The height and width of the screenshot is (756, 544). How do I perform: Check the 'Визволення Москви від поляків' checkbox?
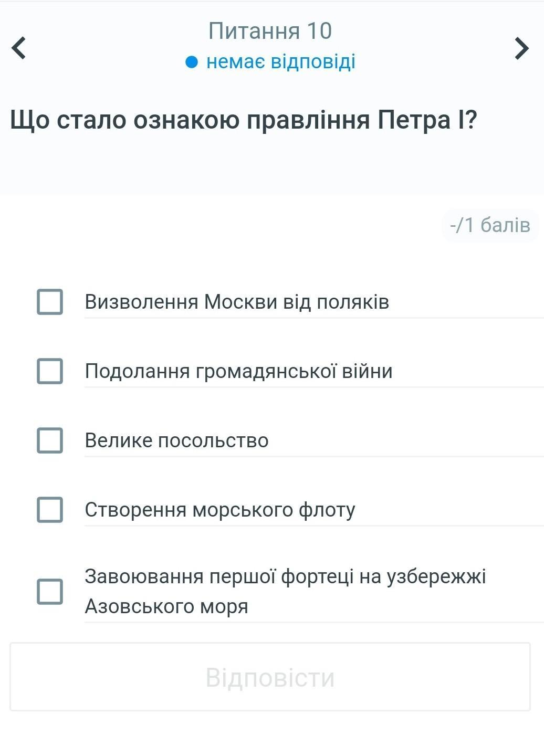click(50, 302)
